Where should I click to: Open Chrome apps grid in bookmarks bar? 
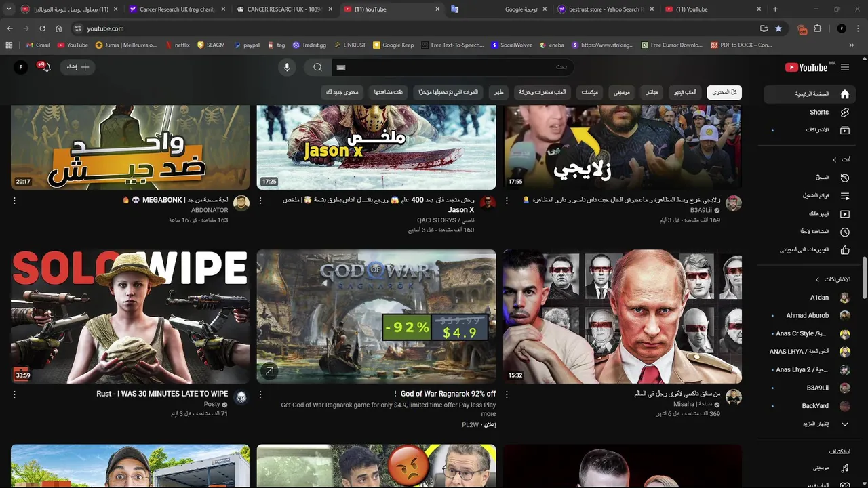pyautogui.click(x=9, y=45)
